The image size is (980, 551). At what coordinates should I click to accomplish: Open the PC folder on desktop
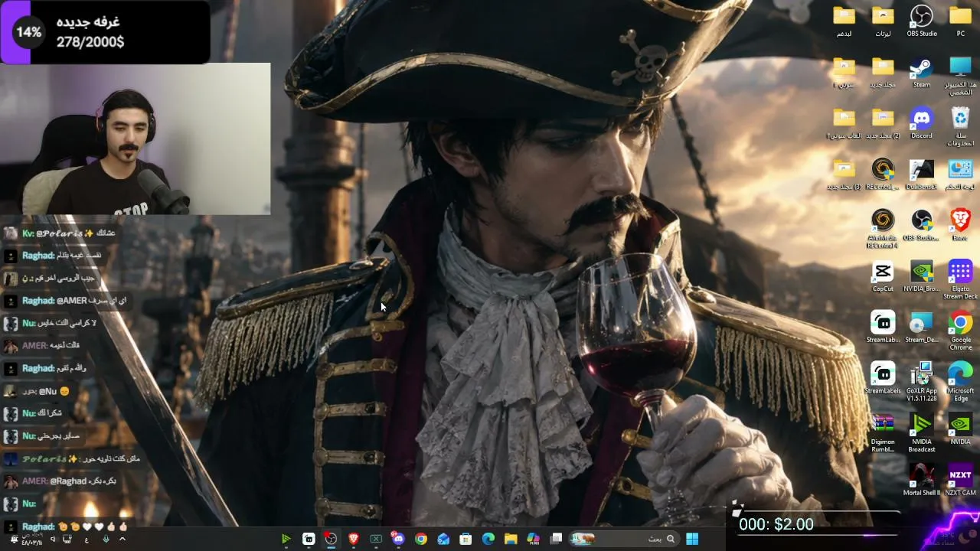coord(960,21)
